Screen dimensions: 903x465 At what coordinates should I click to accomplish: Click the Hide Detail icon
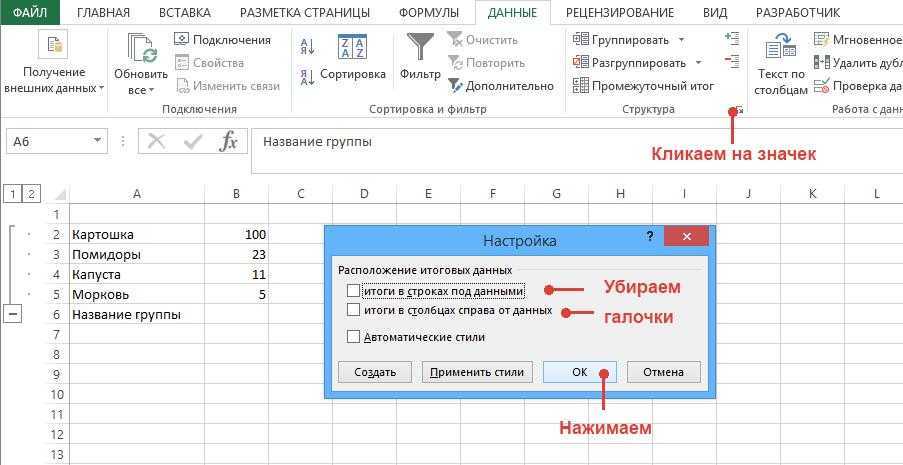coord(732,60)
